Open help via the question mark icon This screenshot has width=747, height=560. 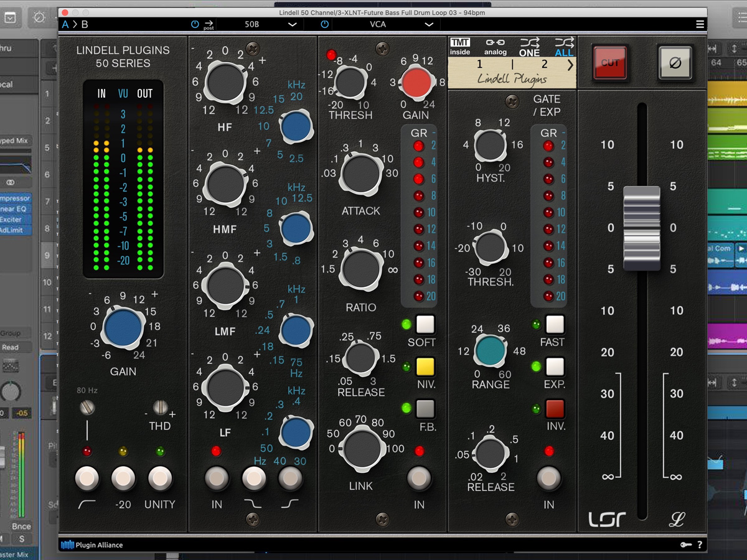click(x=700, y=545)
